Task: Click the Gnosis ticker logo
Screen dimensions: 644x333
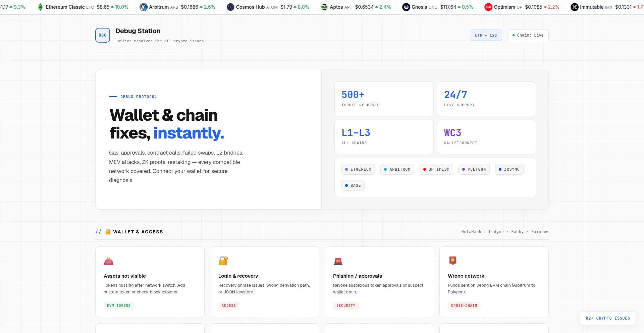Action: coord(406,7)
